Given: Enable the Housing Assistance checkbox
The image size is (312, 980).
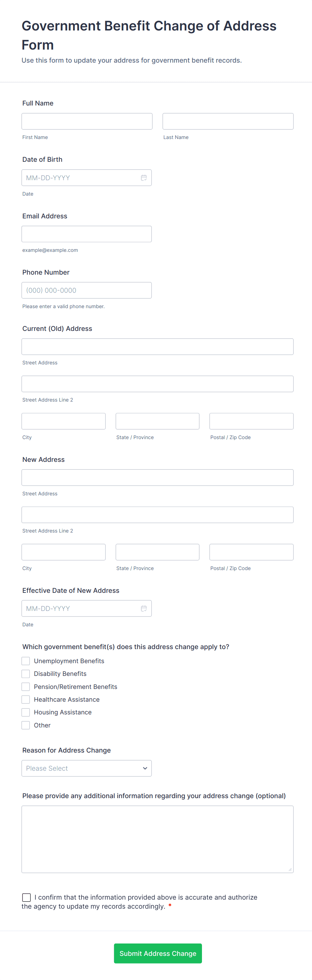Looking at the screenshot, I should 26,712.
